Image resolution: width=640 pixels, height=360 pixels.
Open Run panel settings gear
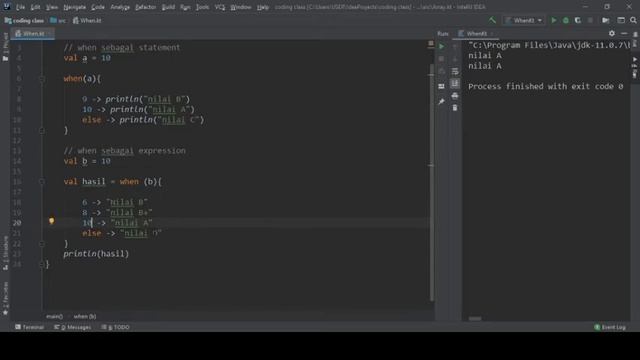click(x=611, y=33)
